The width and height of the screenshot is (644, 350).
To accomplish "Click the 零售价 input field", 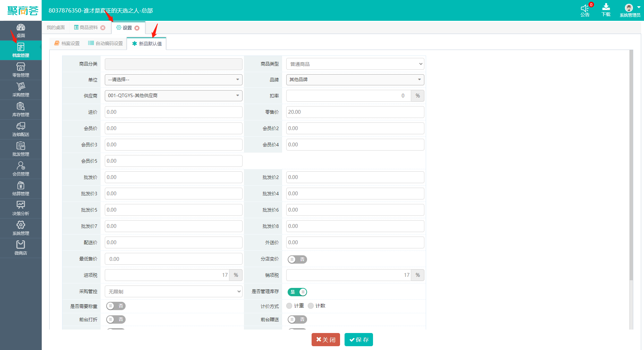I will pos(355,112).
